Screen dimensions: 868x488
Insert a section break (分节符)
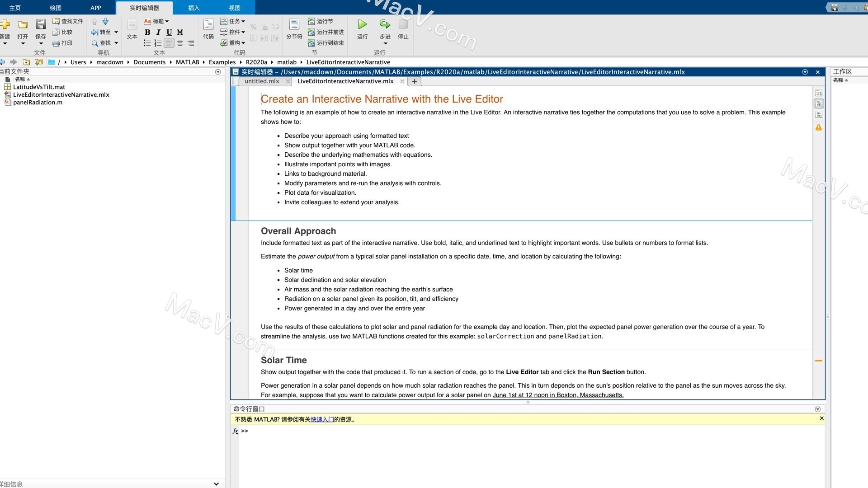(294, 29)
